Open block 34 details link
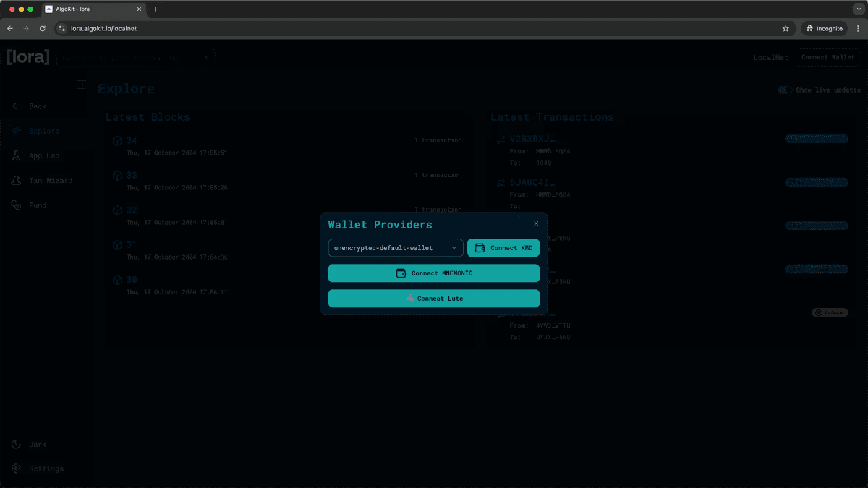Image resolution: width=868 pixels, height=488 pixels. (131, 140)
